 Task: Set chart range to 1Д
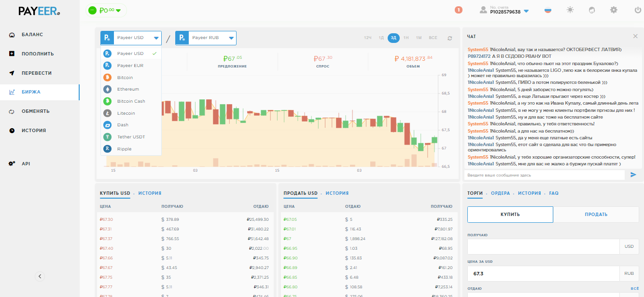click(x=381, y=38)
